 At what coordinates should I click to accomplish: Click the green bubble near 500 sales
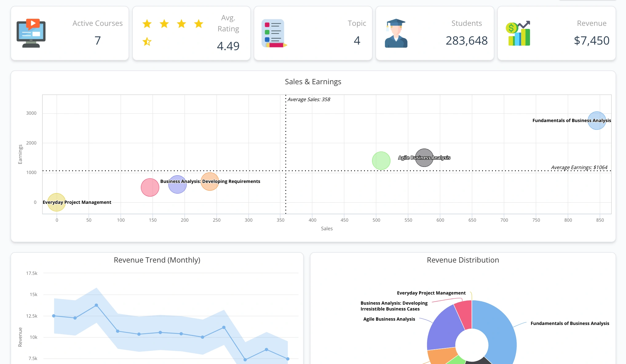[x=381, y=160]
